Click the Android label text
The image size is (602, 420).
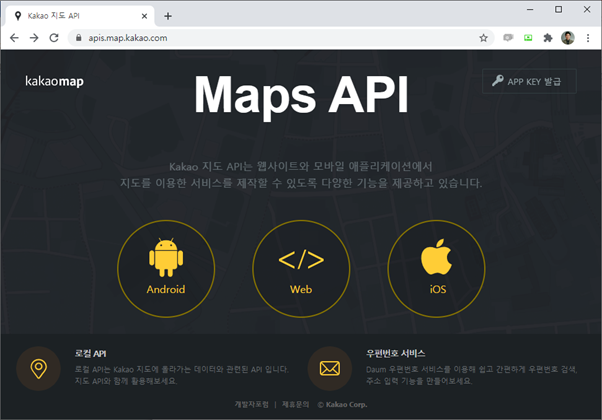tap(166, 289)
